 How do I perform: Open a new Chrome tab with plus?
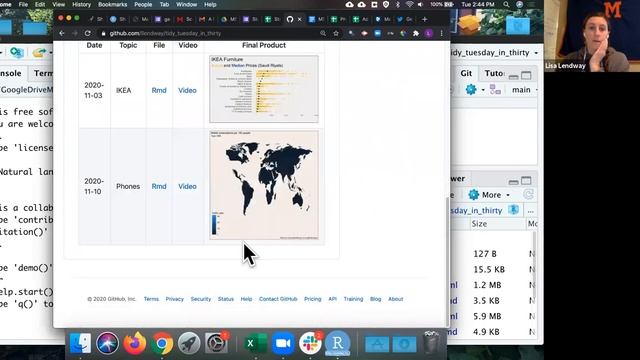click(424, 19)
